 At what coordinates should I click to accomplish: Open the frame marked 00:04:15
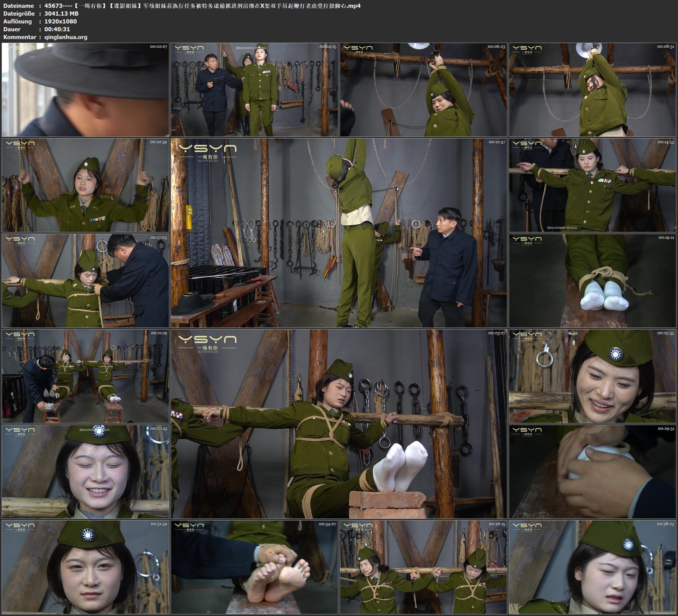coord(254,89)
